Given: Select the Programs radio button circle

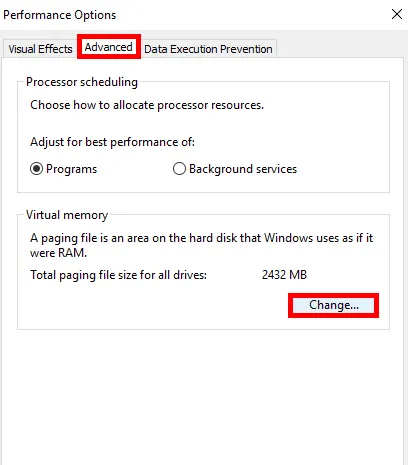Looking at the screenshot, I should pyautogui.click(x=36, y=169).
